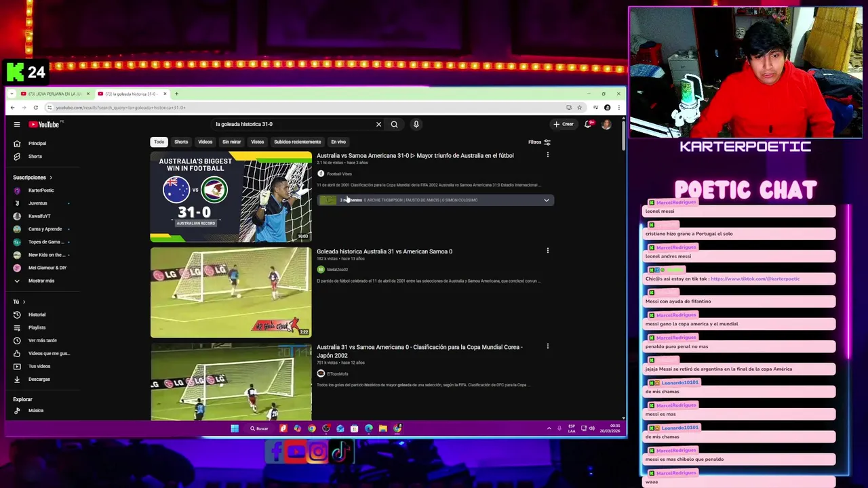The width and height of the screenshot is (868, 488).
Task: Go to the YouTube logo home
Action: click(44, 124)
